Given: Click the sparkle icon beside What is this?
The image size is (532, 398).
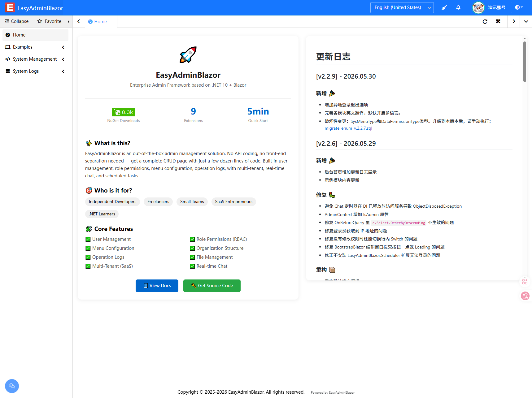Looking at the screenshot, I should tap(89, 143).
